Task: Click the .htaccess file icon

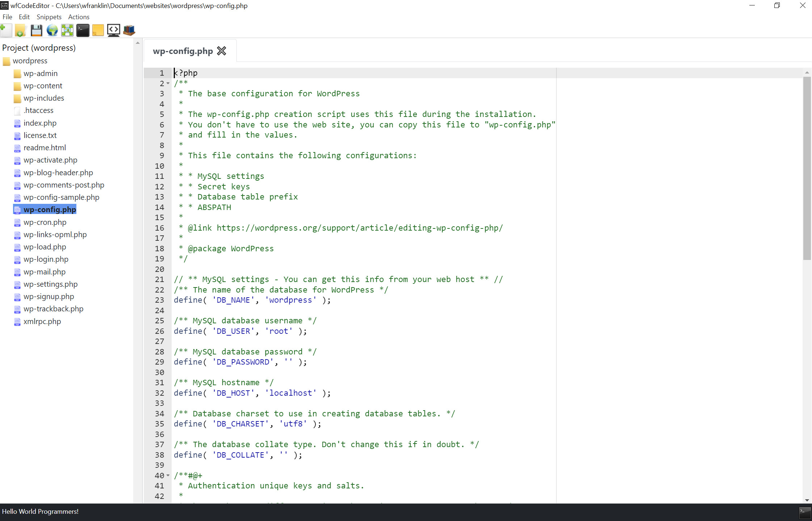Action: point(17,111)
